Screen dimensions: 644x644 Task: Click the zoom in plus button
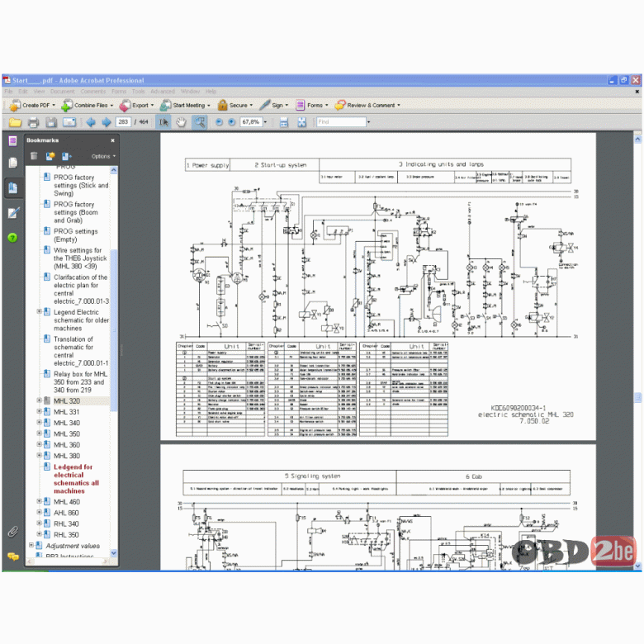coord(232,122)
